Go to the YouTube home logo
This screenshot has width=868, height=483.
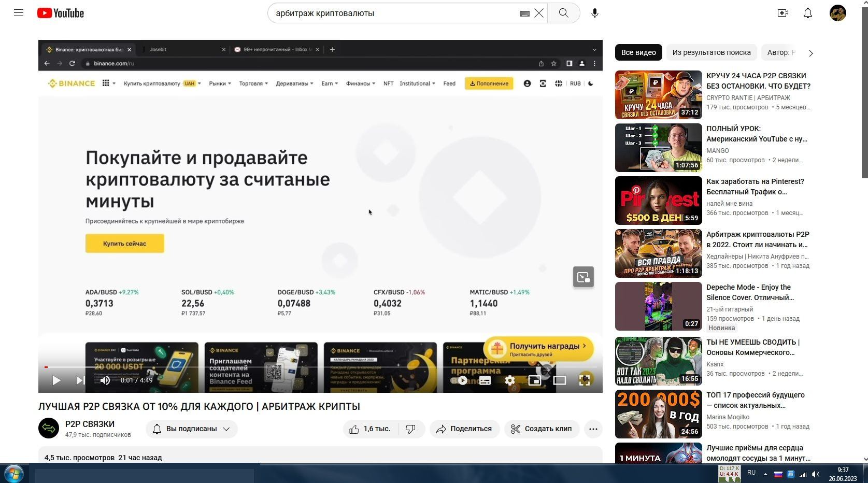coord(61,13)
